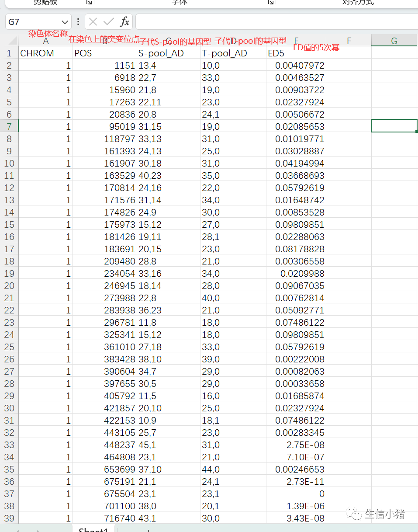418x532 pixels.
Task: Open the Insert Function fx icon
Action: (x=125, y=22)
